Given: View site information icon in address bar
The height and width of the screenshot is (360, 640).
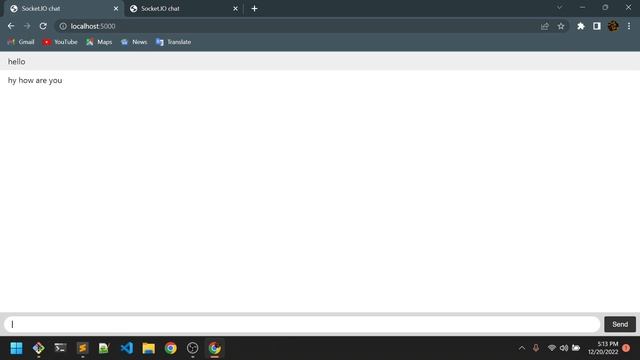Looking at the screenshot, I should (63, 26).
